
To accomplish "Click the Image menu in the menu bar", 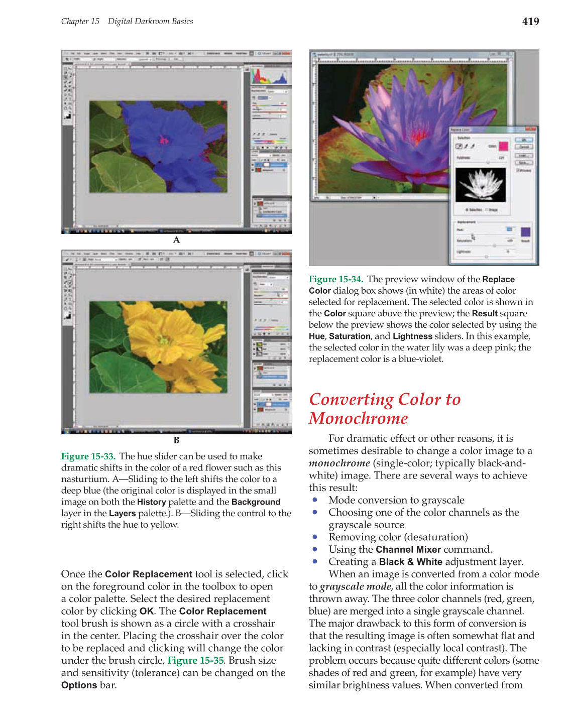I will pyautogui.click(x=87, y=51).
